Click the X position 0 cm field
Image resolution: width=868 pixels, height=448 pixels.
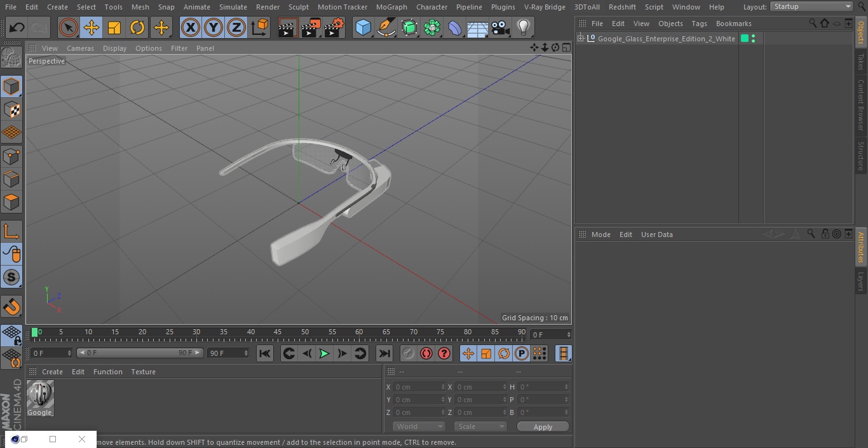pos(419,387)
